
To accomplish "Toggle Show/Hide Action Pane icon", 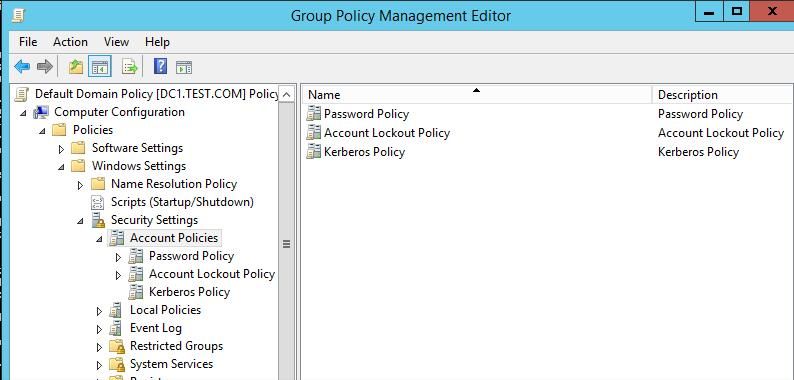I will tap(184, 67).
